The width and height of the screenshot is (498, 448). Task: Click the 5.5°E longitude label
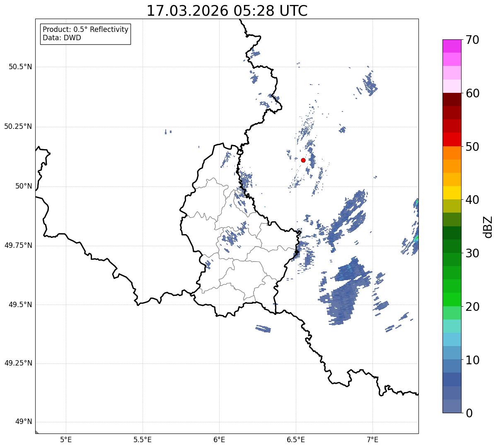click(x=143, y=440)
